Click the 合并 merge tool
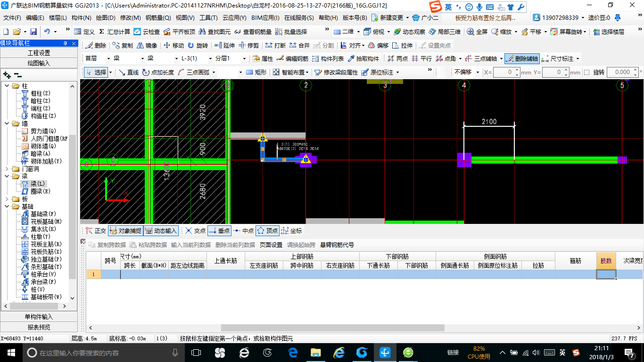Image resolution: width=644 pixels, height=362 pixels. pyautogui.click(x=299, y=45)
